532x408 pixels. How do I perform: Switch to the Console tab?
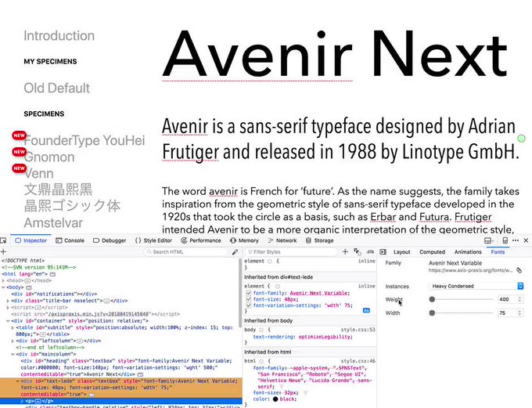coord(70,240)
